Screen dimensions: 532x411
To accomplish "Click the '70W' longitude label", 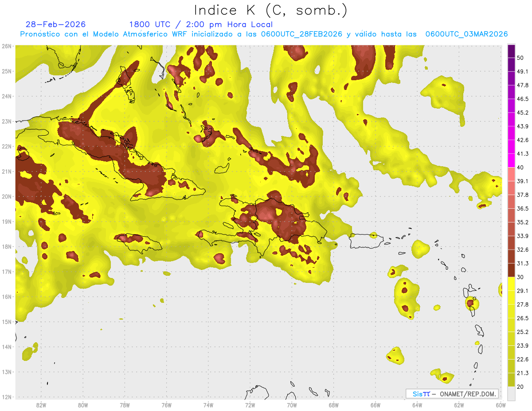I will coord(292,405).
